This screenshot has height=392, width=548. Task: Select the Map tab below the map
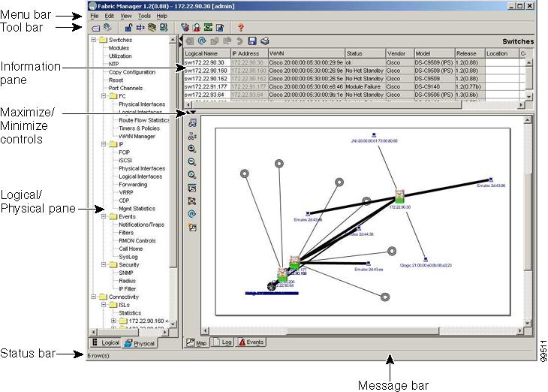click(196, 342)
